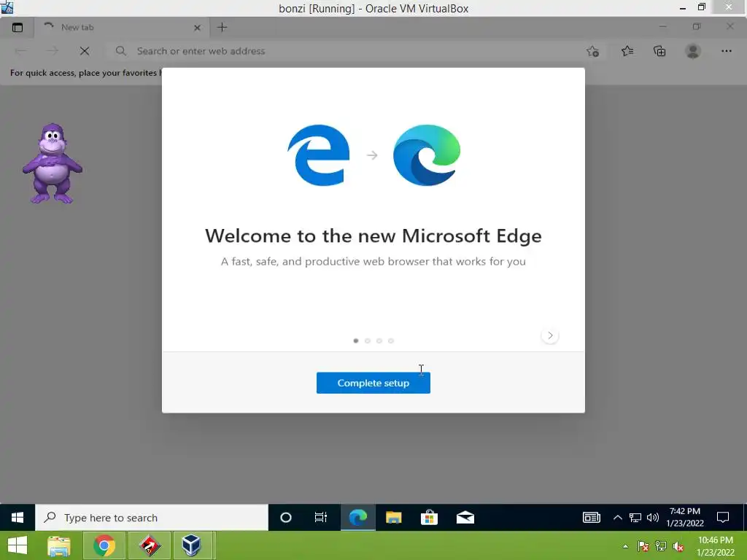The image size is (747, 560).
Task: Open a new tab with plus
Action: coord(222,28)
